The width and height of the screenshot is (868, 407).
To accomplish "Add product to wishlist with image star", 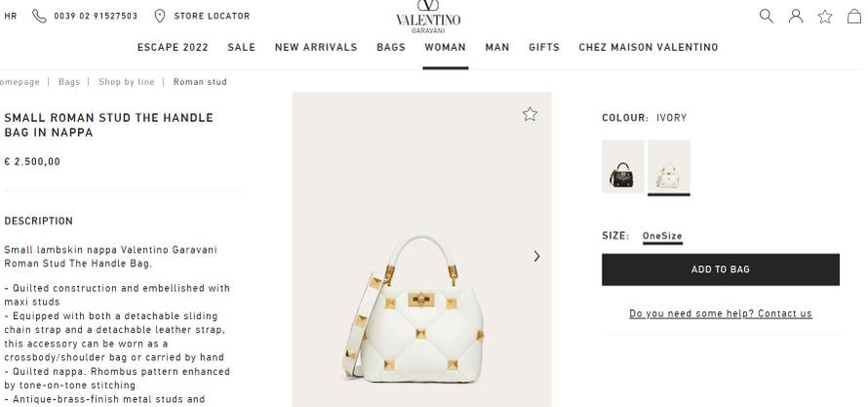I will click(x=530, y=114).
